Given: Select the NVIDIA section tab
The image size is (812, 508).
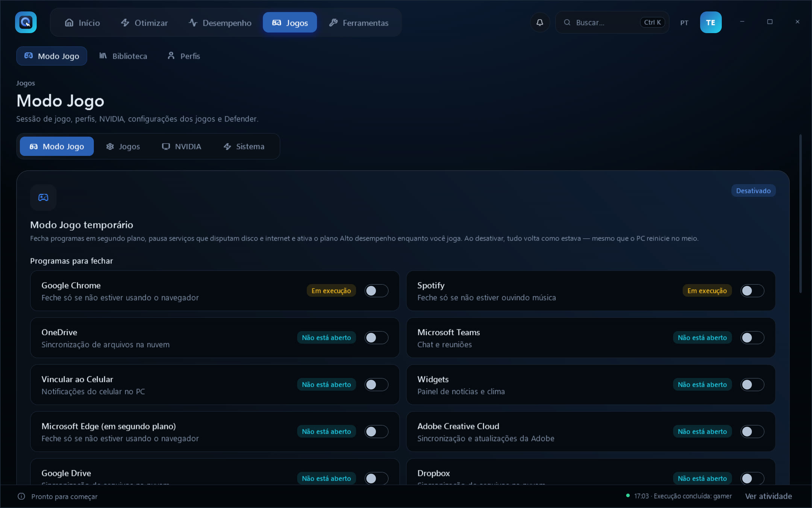Looking at the screenshot, I should click(182, 146).
